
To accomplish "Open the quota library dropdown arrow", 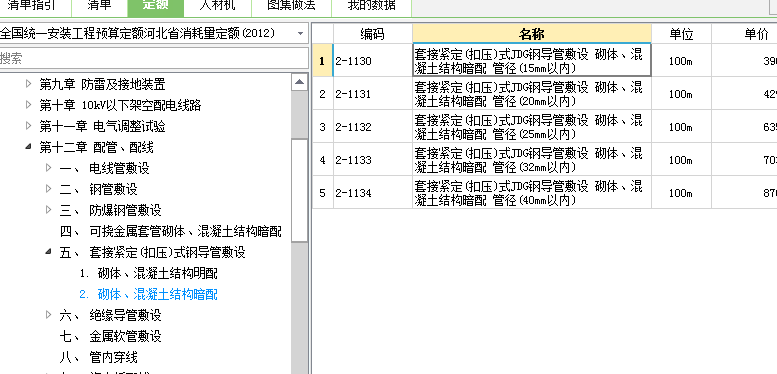I will 300,34.
